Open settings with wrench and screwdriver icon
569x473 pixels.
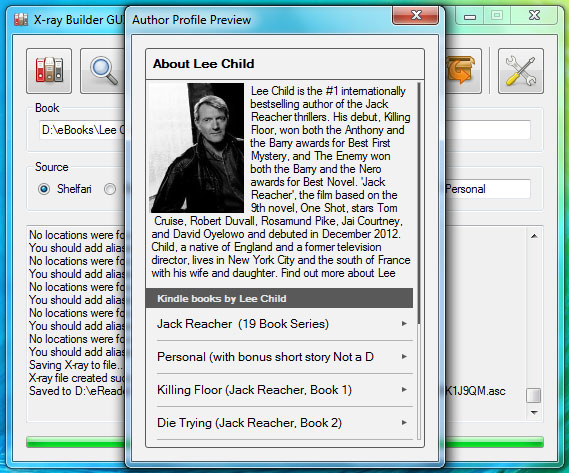point(521,71)
